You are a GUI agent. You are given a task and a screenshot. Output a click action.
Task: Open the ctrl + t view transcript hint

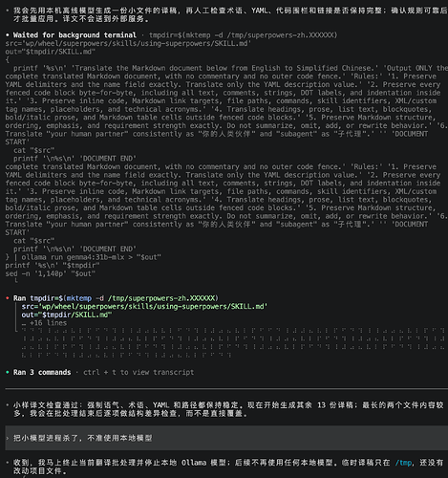coord(139,372)
